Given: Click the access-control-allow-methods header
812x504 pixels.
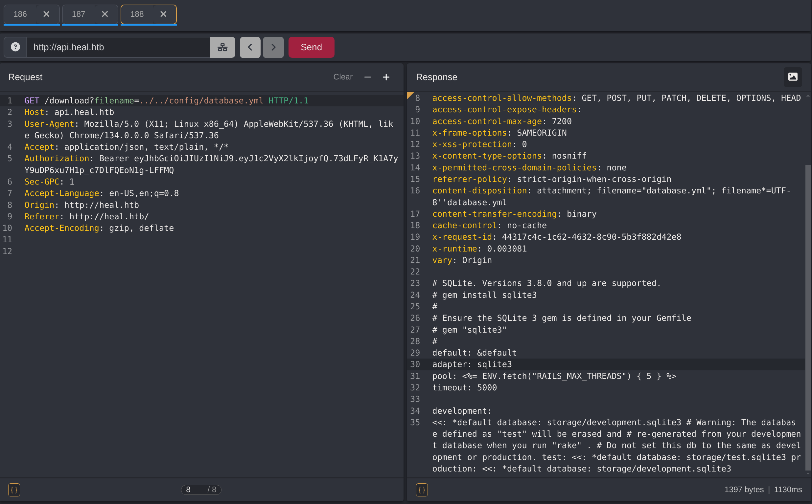Looking at the screenshot, I should (616, 98).
